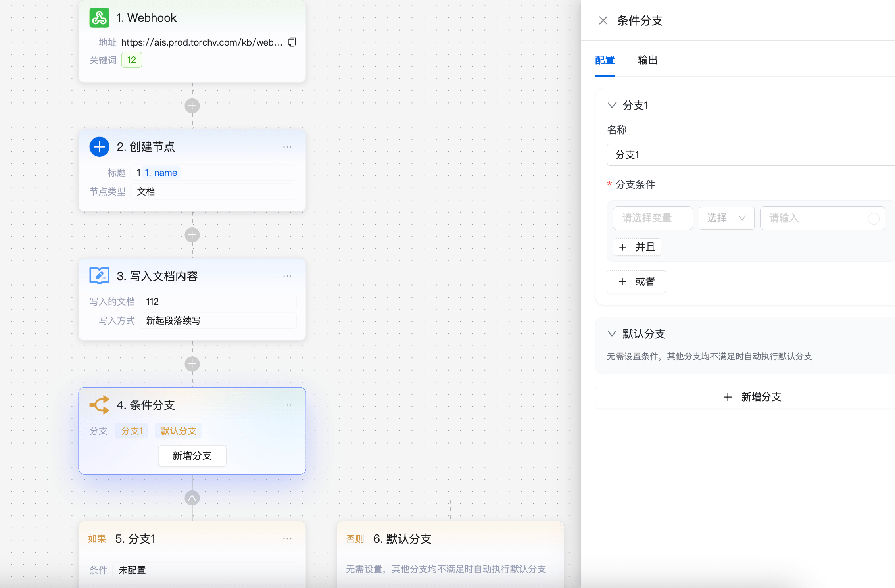Copy the webhook address using the copy icon
This screenshot has height=588, width=895.
(292, 42)
